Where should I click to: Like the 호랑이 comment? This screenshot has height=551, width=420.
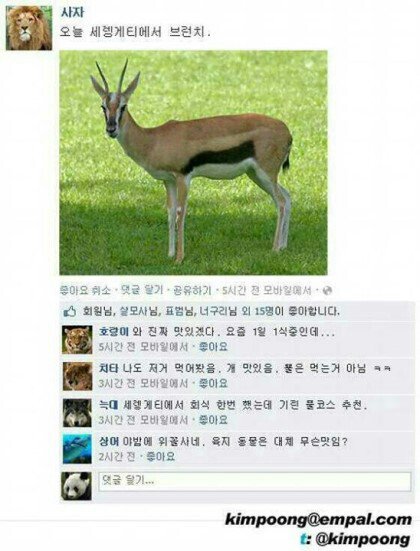pos(213,347)
